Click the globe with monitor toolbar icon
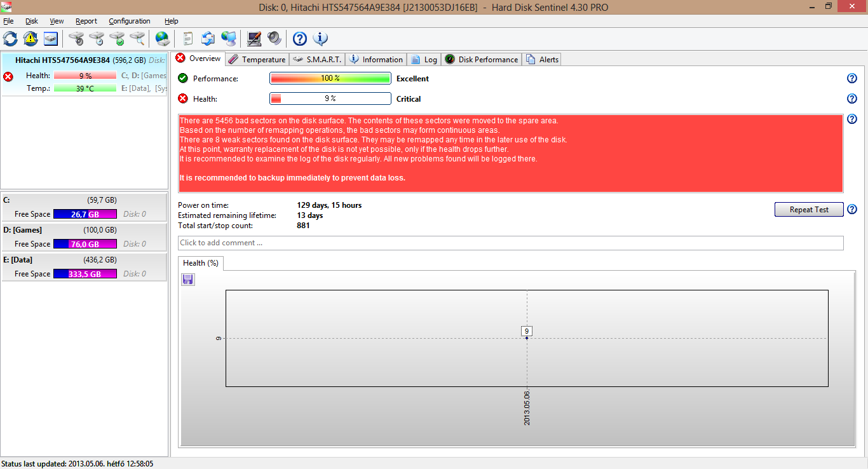Image resolution: width=868 pixels, height=469 pixels. coord(229,39)
